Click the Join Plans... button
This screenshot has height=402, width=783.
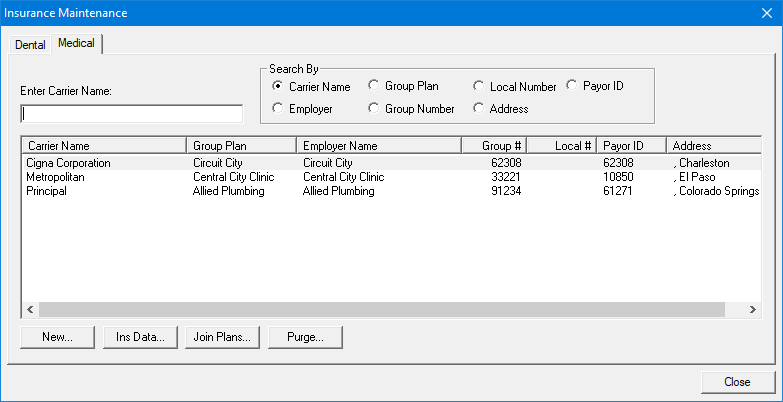(x=223, y=337)
